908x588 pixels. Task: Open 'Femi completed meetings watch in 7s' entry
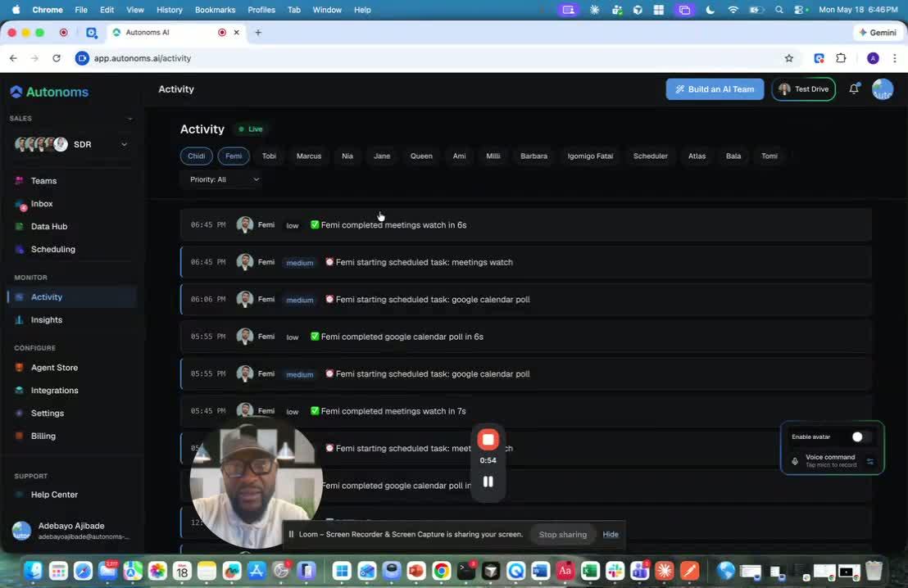(x=526, y=411)
